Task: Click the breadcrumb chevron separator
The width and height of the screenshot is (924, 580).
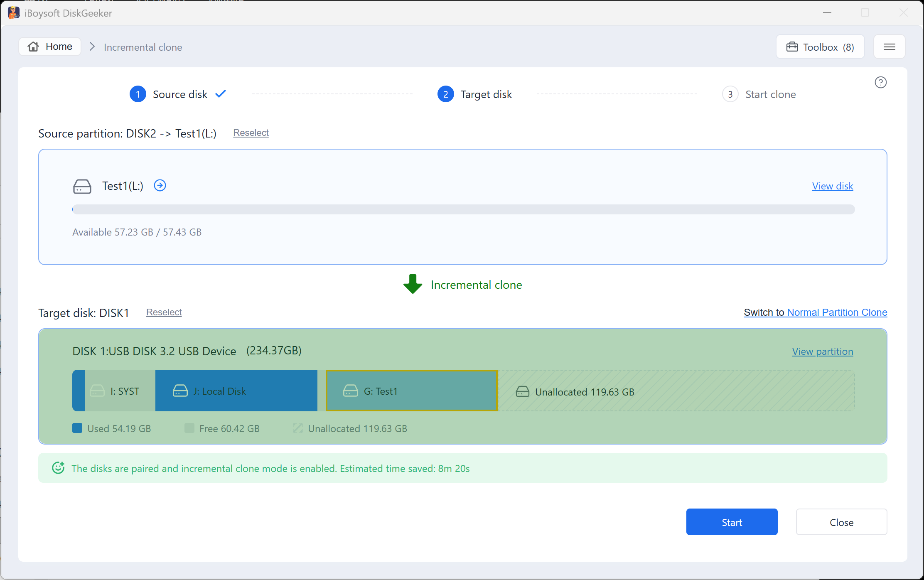Action: tap(92, 47)
